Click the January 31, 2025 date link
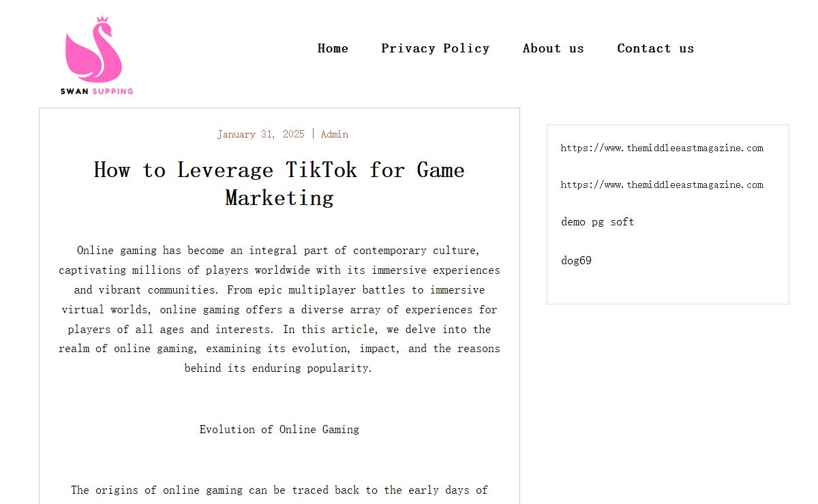 pyautogui.click(x=261, y=134)
